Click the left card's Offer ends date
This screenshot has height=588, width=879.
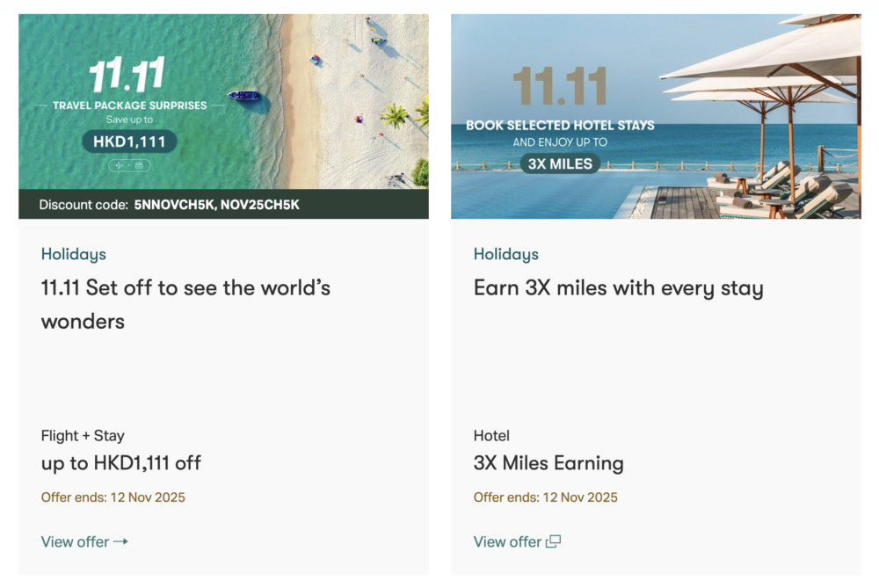click(113, 497)
